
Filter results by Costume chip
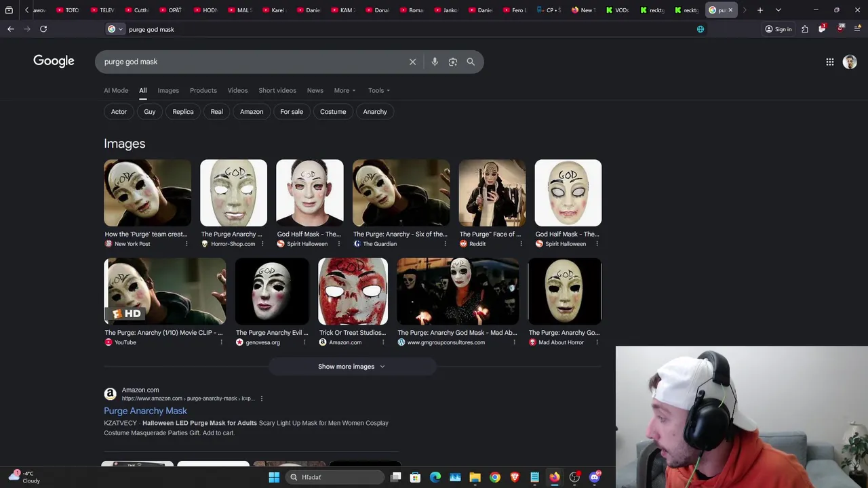click(x=333, y=112)
